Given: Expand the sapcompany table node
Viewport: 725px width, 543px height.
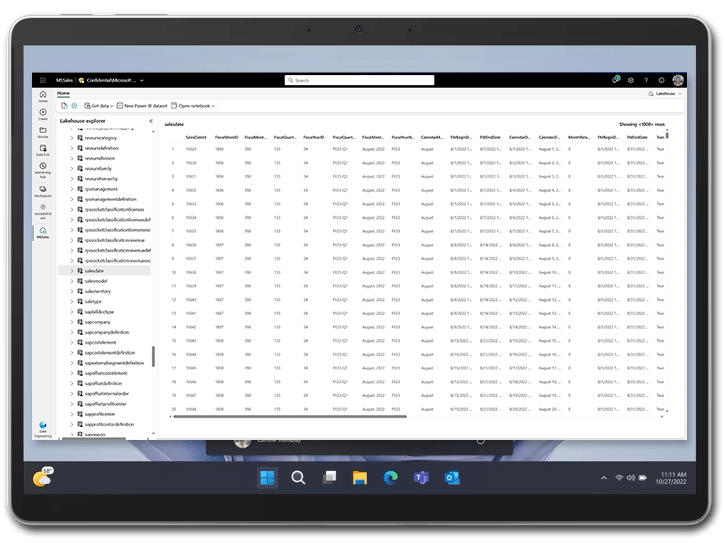Looking at the screenshot, I should pyautogui.click(x=72, y=321).
